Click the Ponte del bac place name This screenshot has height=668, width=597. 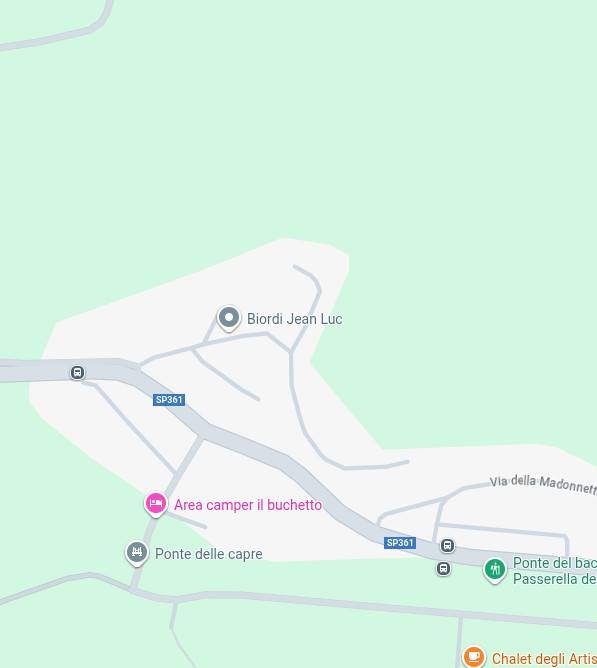click(555, 563)
